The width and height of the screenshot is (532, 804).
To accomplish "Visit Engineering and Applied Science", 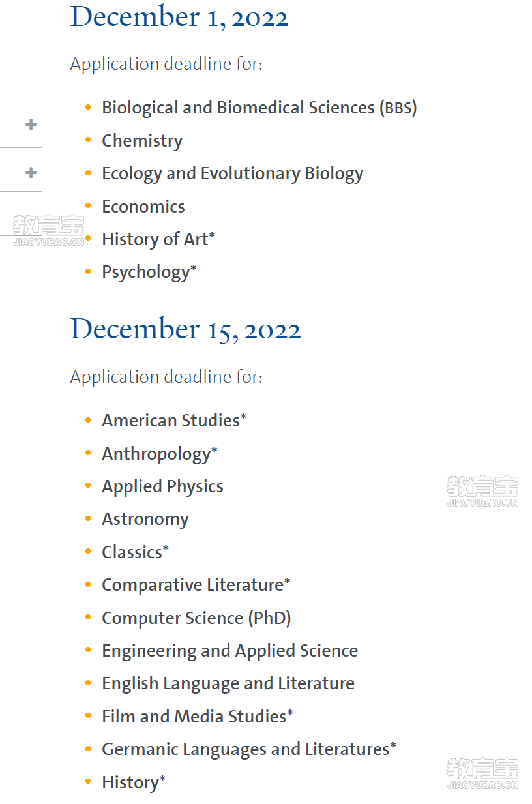I will pos(229,651).
